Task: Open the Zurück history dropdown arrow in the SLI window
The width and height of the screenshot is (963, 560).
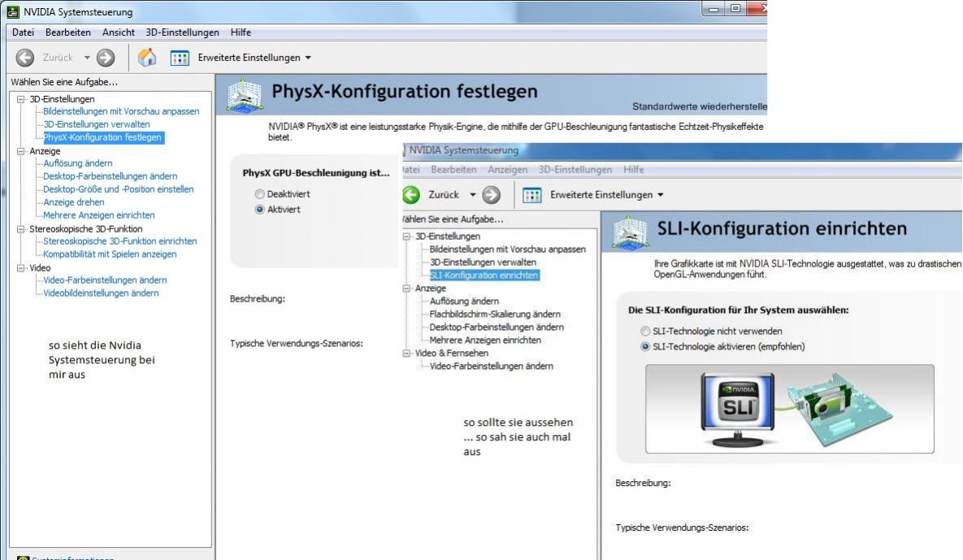Action: coord(473,194)
